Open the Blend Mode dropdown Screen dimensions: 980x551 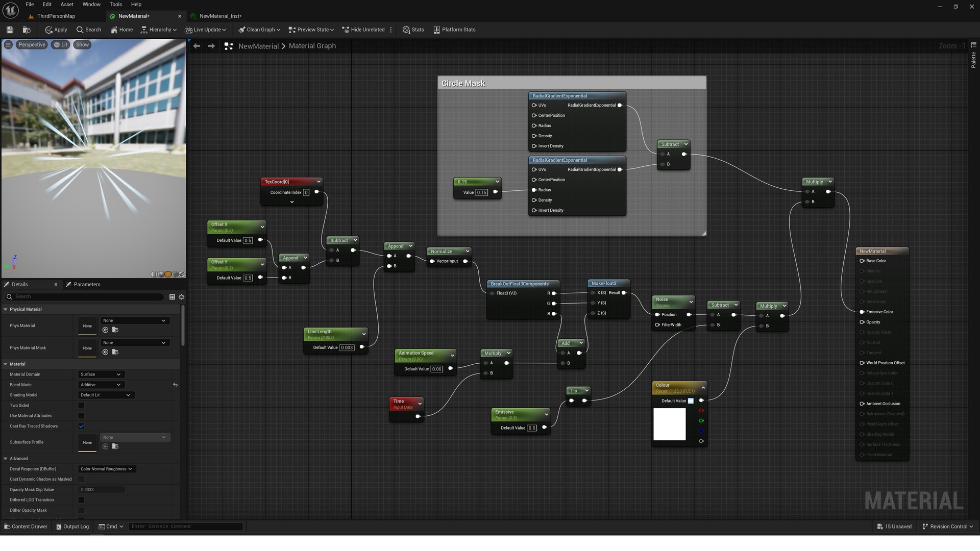[101, 384]
